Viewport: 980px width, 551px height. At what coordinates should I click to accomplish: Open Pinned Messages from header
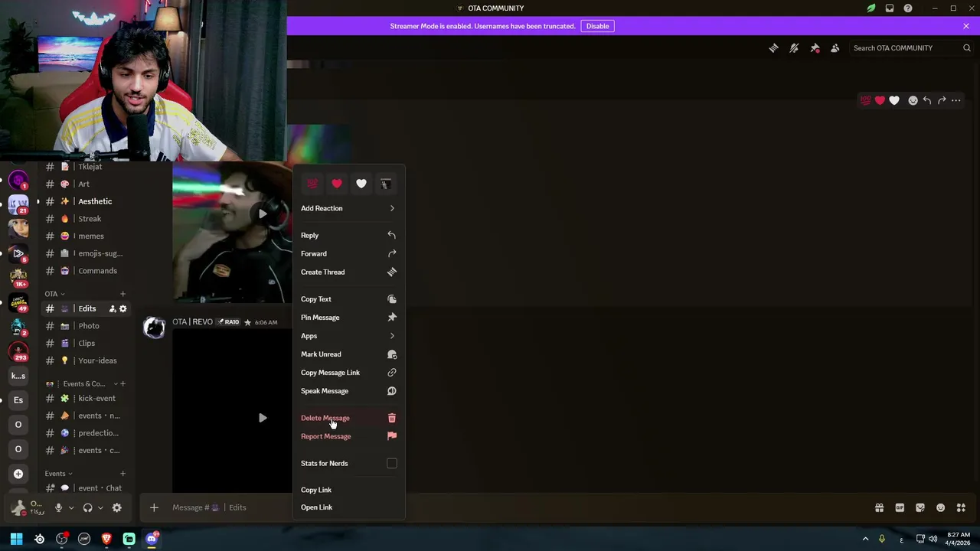point(815,48)
